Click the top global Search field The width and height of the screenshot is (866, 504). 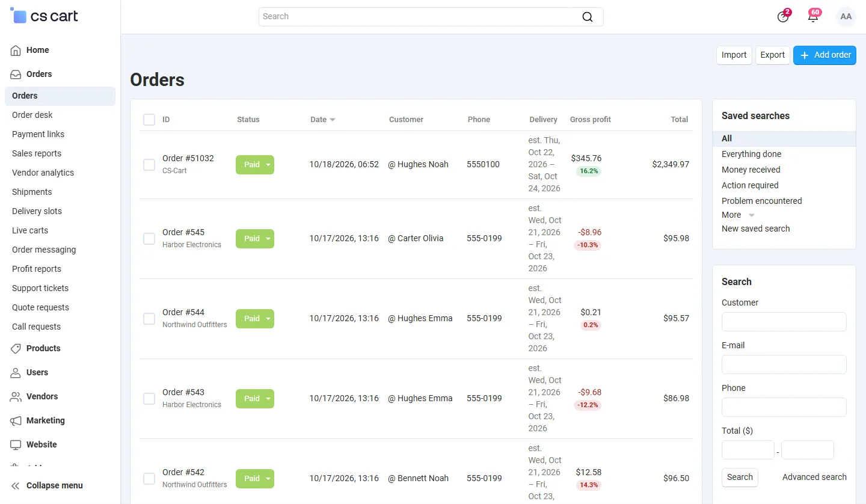coord(431,17)
